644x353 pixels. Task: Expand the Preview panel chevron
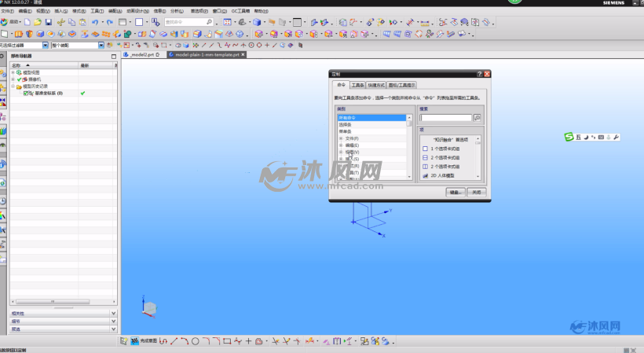(113, 329)
